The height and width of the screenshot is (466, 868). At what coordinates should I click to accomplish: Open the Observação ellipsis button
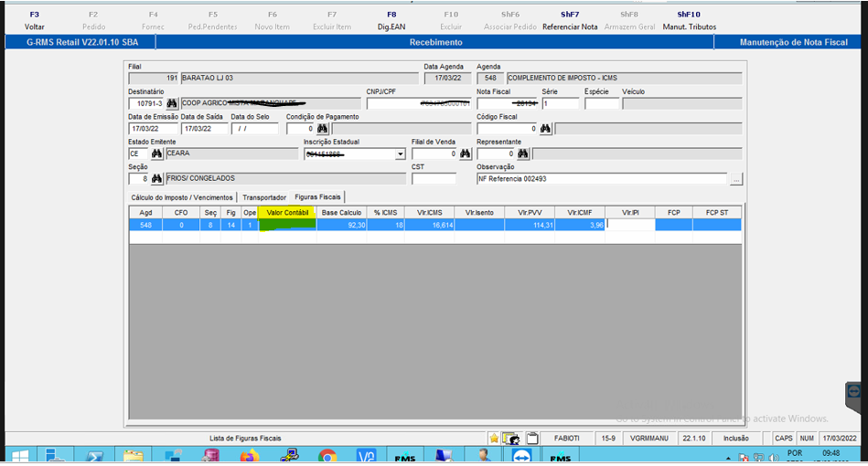click(735, 179)
